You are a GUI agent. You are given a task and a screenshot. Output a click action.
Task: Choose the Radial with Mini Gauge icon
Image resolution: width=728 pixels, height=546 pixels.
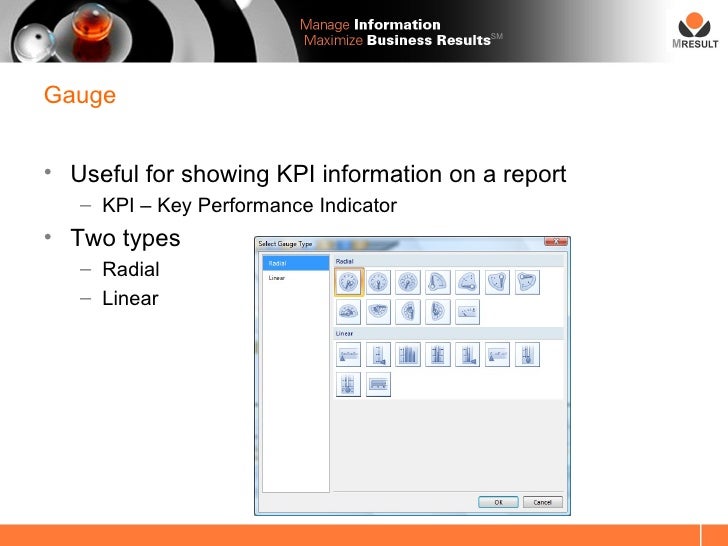click(378, 282)
